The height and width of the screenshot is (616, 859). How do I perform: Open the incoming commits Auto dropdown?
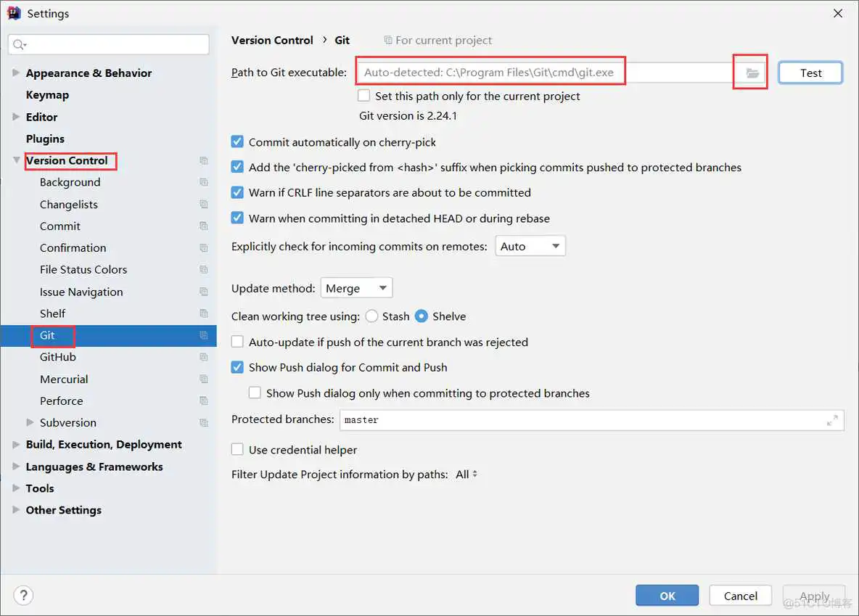tap(530, 247)
